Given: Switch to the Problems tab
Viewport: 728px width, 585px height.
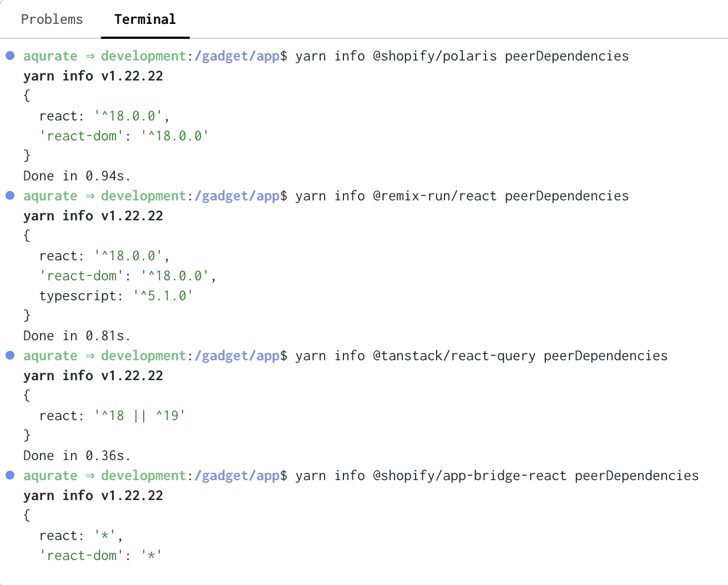Looking at the screenshot, I should [52, 19].
